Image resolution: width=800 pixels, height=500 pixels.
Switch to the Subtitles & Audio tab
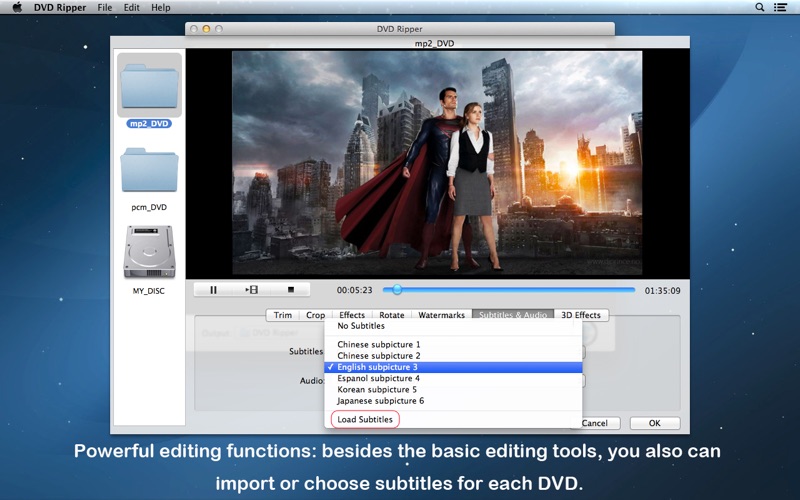coord(513,315)
